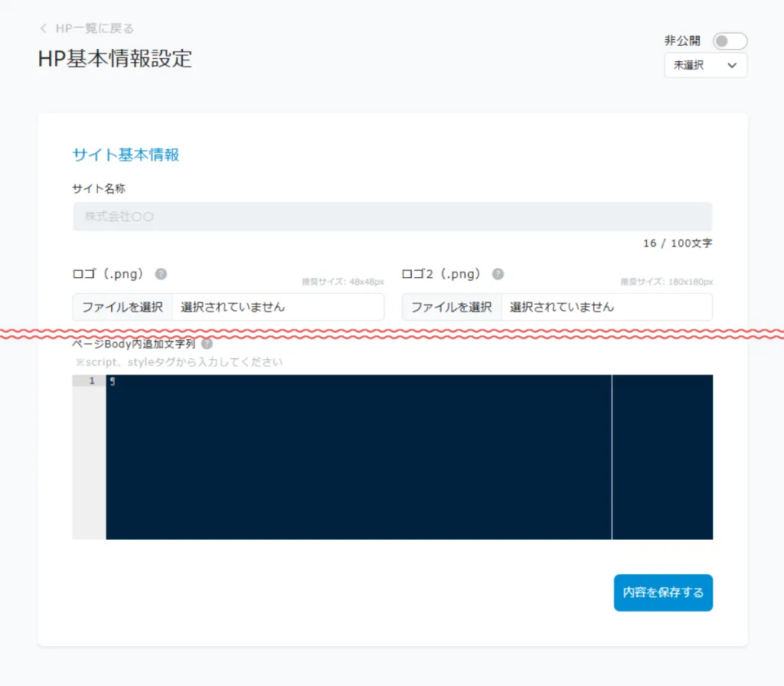Click the 16 / 100文字 character counter
Image resolution: width=784 pixels, height=686 pixels.
pyautogui.click(x=678, y=243)
